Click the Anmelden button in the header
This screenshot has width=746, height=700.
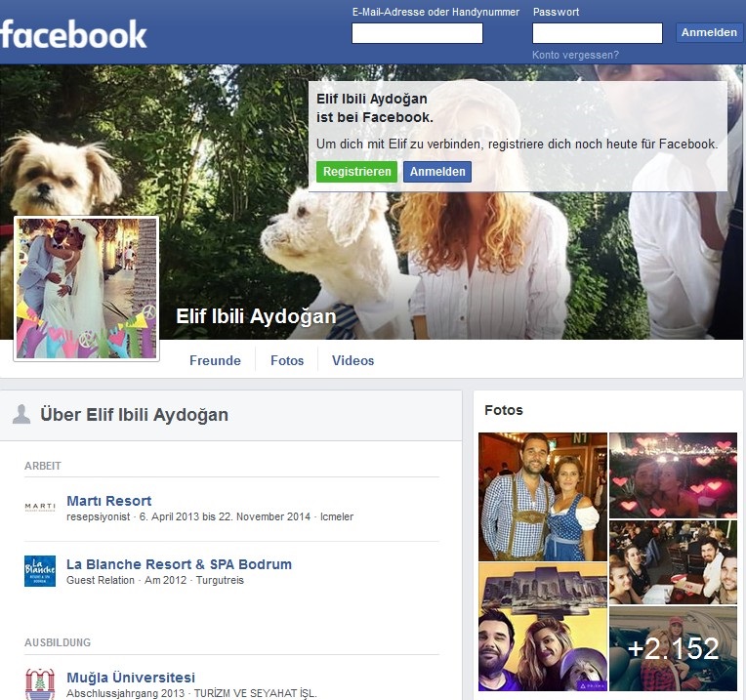[x=709, y=32]
